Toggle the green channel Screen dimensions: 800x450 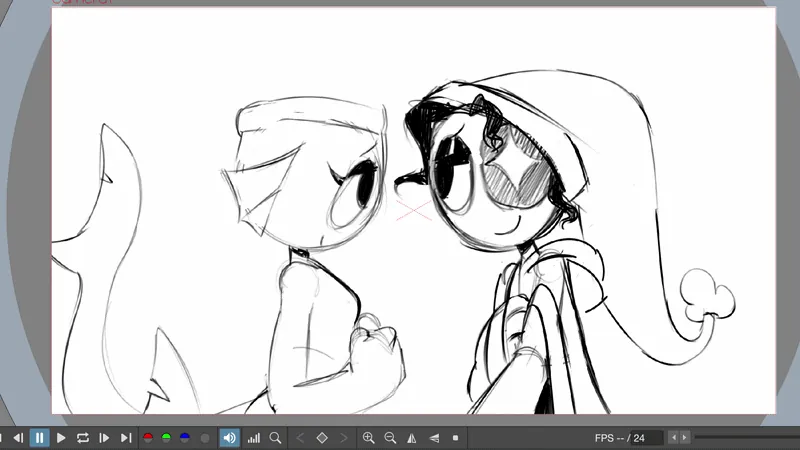click(166, 438)
